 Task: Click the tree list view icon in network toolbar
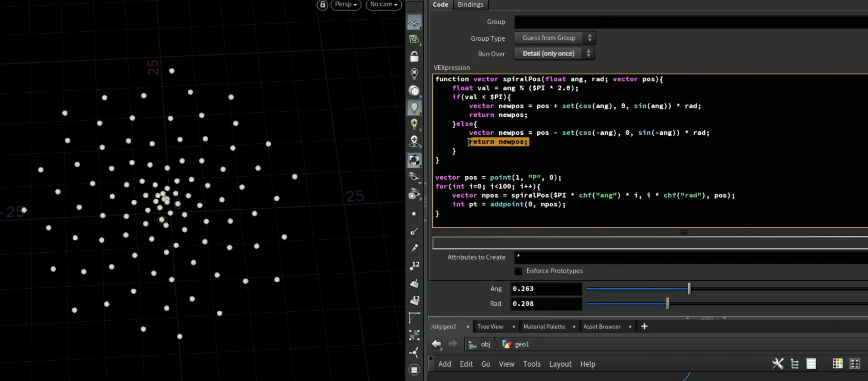(795, 364)
